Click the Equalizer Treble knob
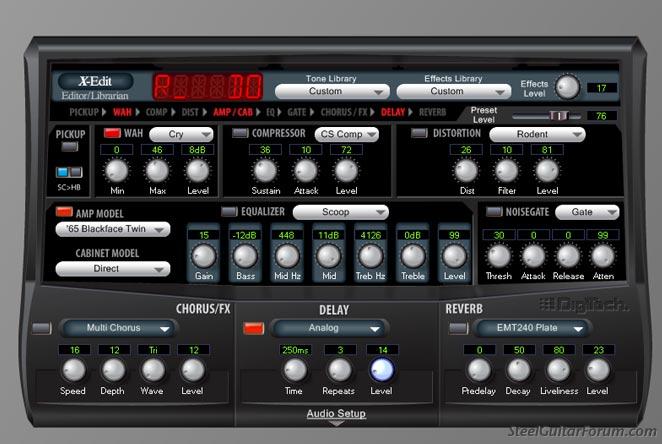Screen dimensions: 662x444 point(412,256)
